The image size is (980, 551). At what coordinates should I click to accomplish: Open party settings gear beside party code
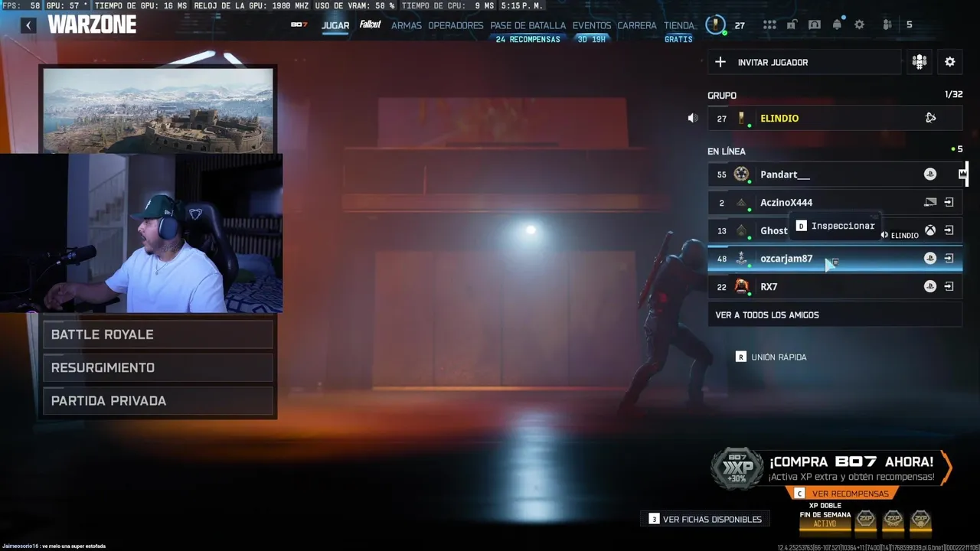click(950, 62)
